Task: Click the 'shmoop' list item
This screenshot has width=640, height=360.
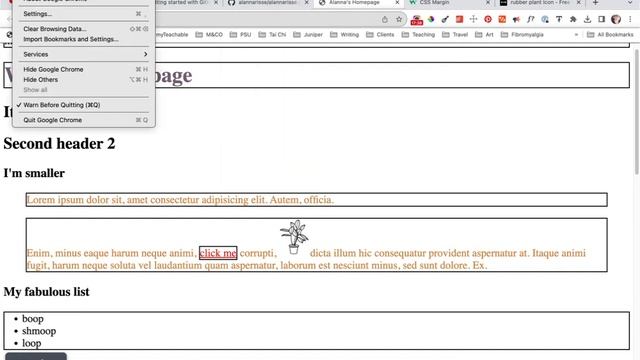Action: tap(39, 331)
